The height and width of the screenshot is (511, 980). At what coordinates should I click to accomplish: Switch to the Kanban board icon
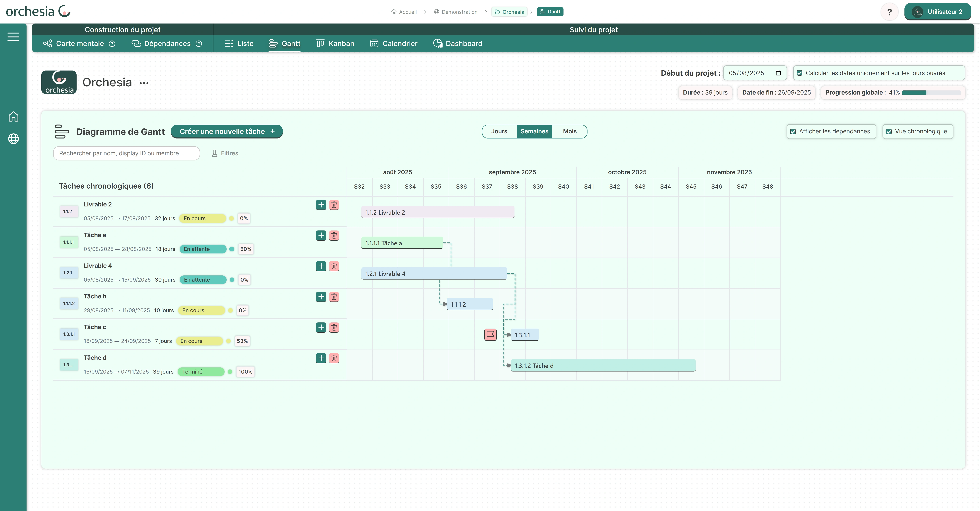click(x=320, y=43)
